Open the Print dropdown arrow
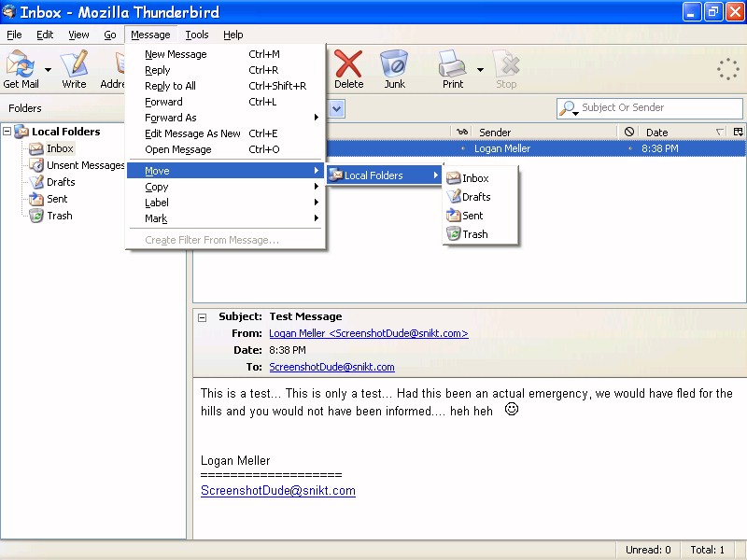Image resolution: width=747 pixels, height=560 pixels. (x=480, y=69)
